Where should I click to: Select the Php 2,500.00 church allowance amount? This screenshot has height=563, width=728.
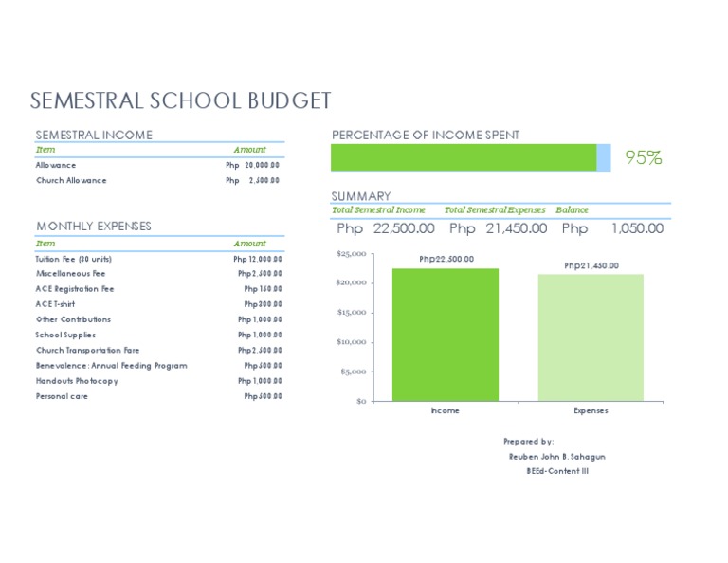pos(252,180)
